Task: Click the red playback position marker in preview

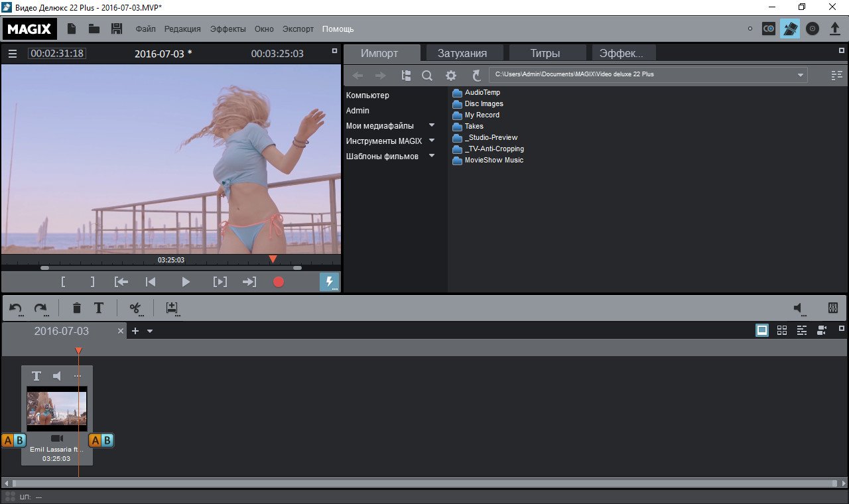Action: [273, 259]
